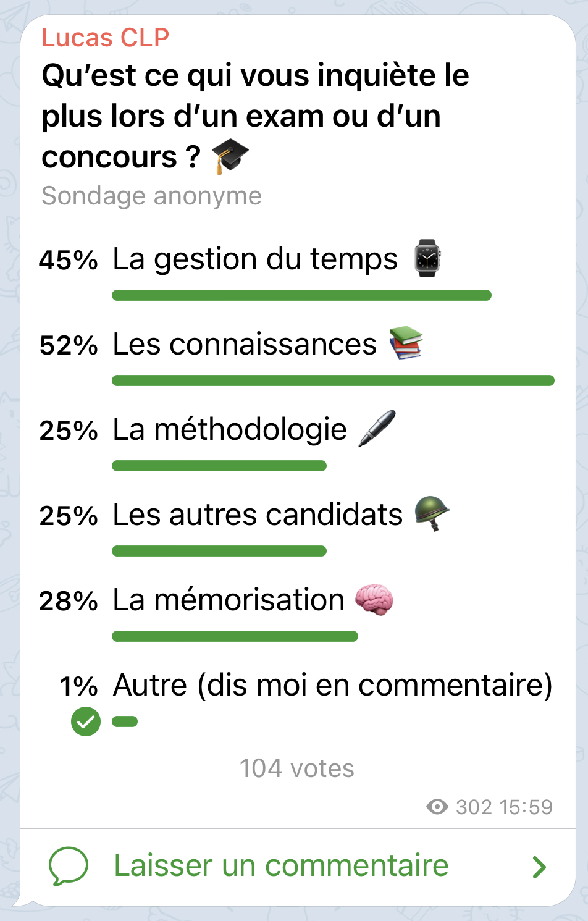The width and height of the screenshot is (588, 921).
Task: Select the 'Les connaissances' poll option
Action: (x=245, y=345)
